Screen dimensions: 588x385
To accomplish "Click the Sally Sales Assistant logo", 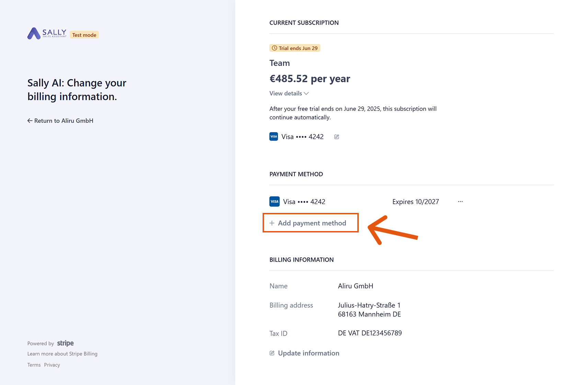I will pos(47,34).
